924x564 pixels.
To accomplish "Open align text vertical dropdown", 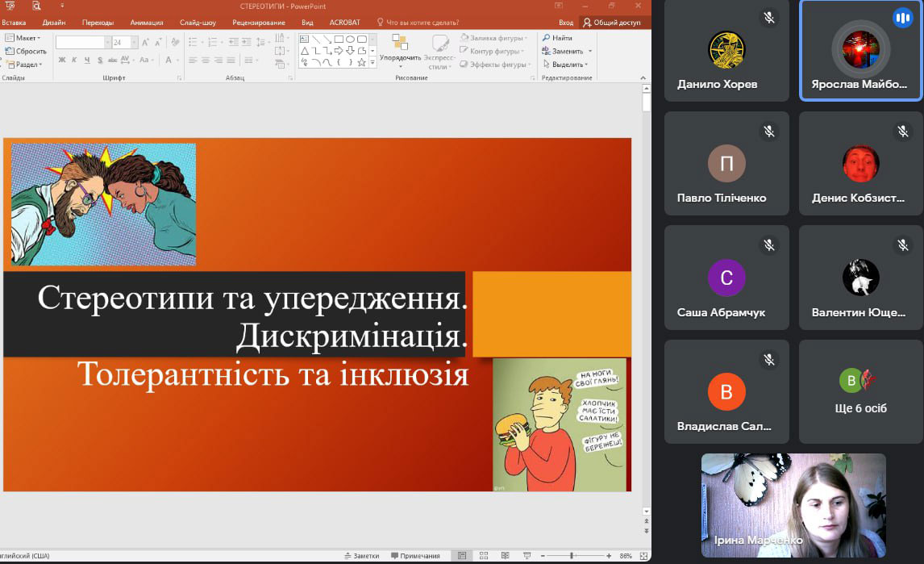I will point(281,51).
